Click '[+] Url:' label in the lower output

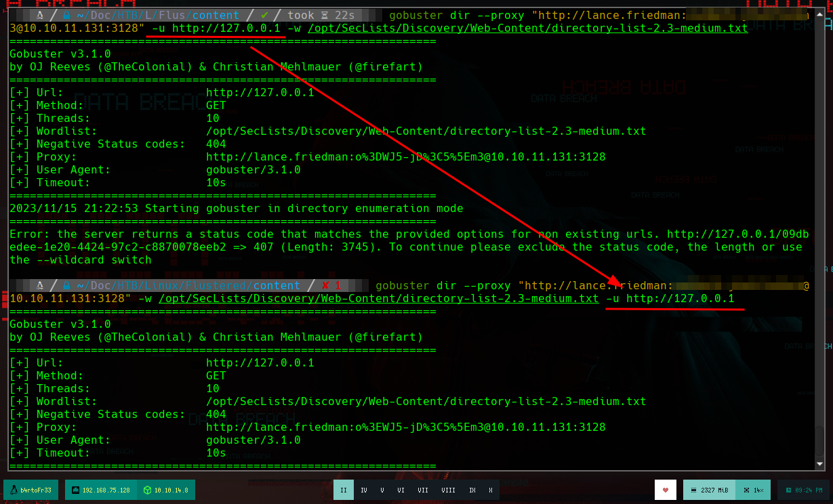pos(37,362)
